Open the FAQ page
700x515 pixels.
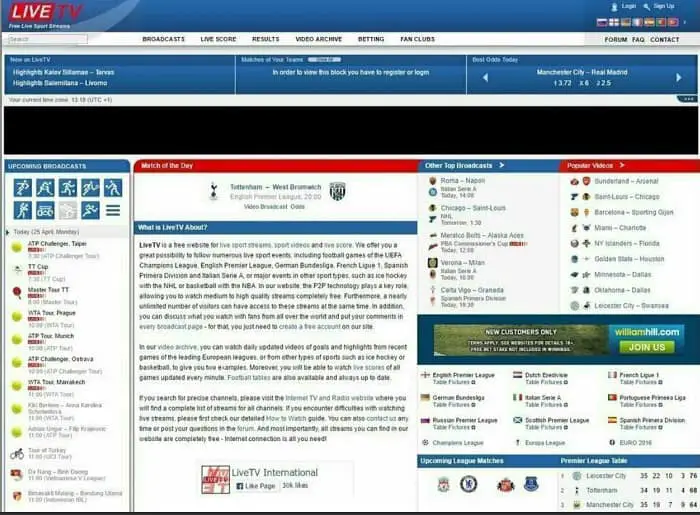click(638, 40)
